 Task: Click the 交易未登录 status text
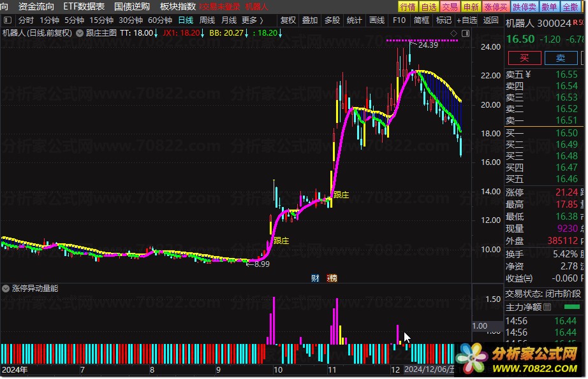point(221,7)
